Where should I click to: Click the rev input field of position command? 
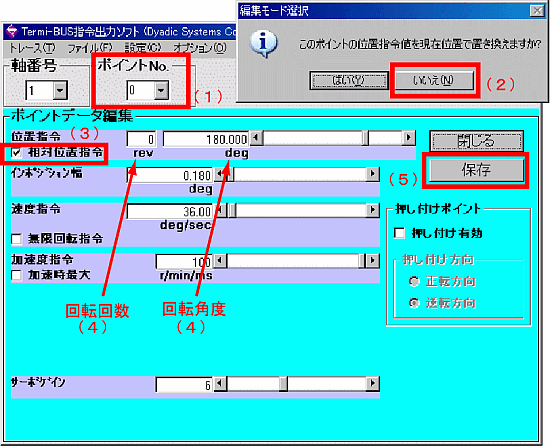141,139
